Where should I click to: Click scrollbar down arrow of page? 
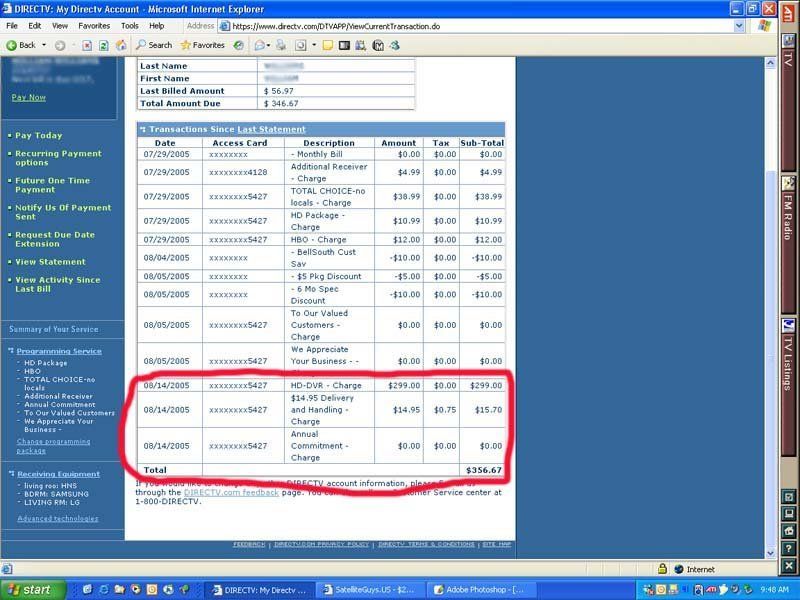770,553
